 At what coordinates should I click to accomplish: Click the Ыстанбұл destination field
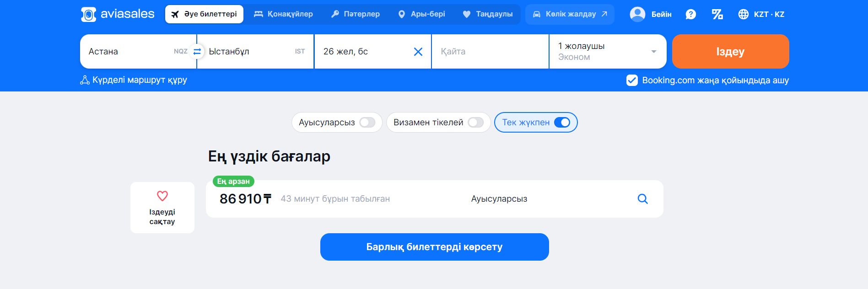[x=255, y=52]
